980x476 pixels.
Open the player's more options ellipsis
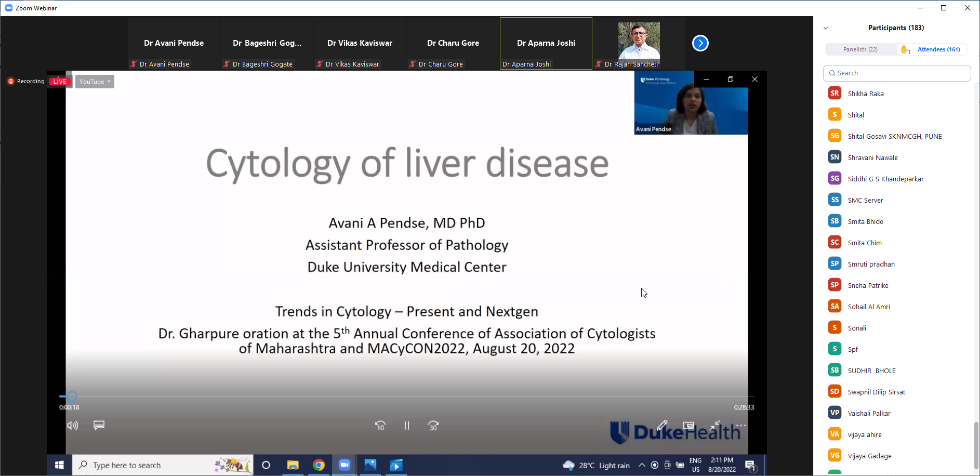tap(741, 425)
